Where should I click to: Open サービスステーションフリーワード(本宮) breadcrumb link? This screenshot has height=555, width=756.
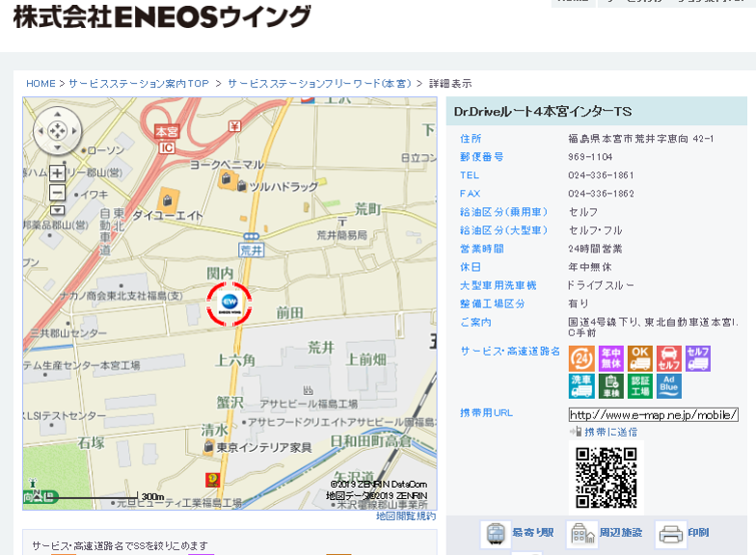(320, 83)
